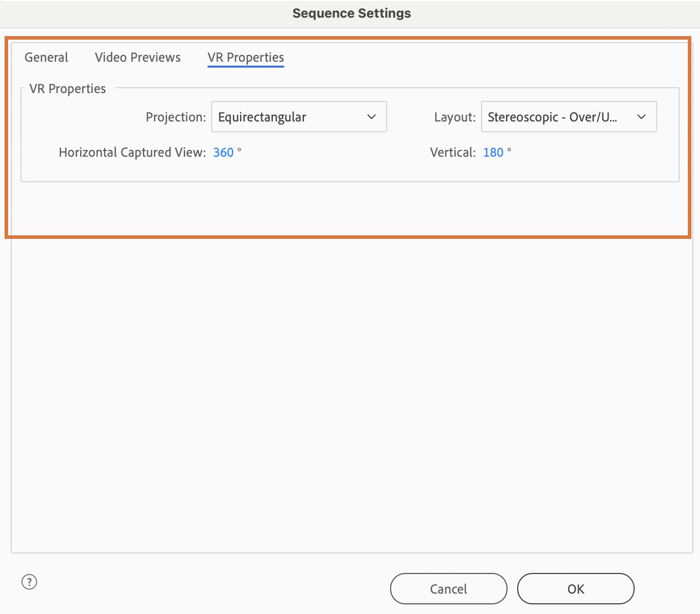Click the "Vertical:" label
This screenshot has height=614, width=700.
453,152
